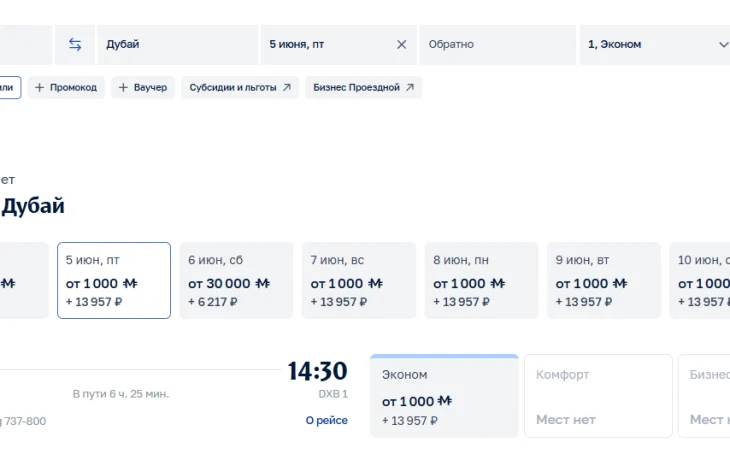Expand the passengers and class dropdown
This screenshot has width=730, height=460.
pyautogui.click(x=723, y=45)
